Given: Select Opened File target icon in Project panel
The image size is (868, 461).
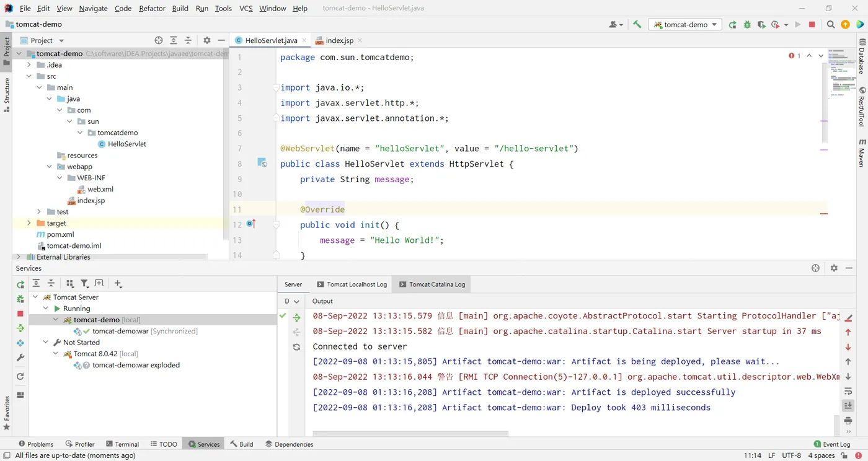Looking at the screenshot, I should pos(159,40).
